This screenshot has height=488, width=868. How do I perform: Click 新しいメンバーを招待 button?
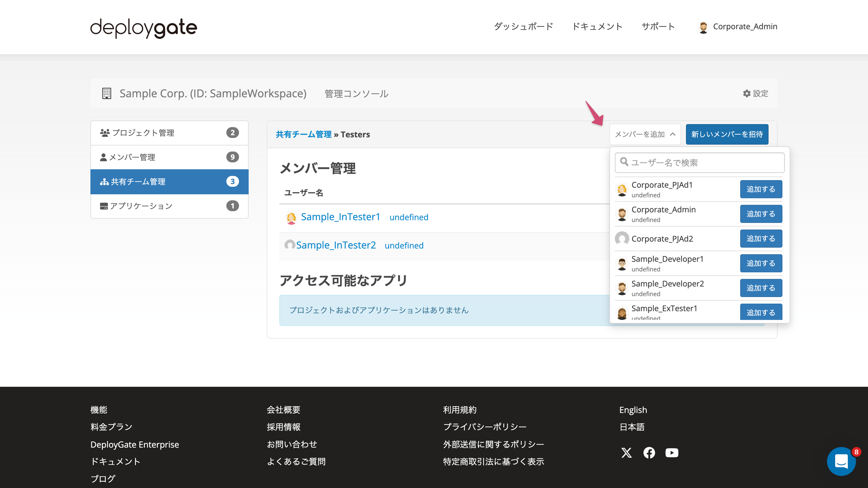pos(727,134)
